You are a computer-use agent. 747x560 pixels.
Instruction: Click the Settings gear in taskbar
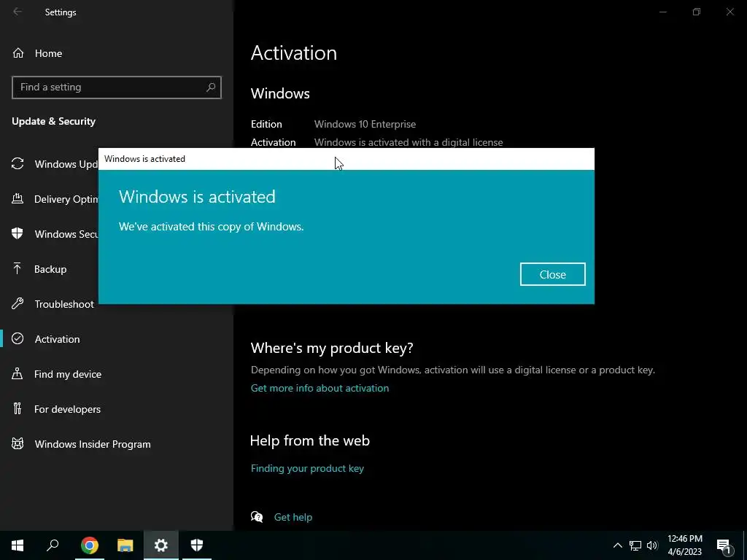click(161, 545)
